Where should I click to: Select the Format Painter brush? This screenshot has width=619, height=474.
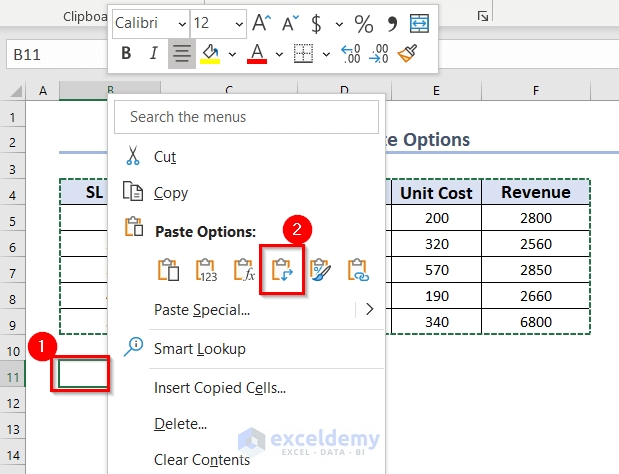point(407,53)
